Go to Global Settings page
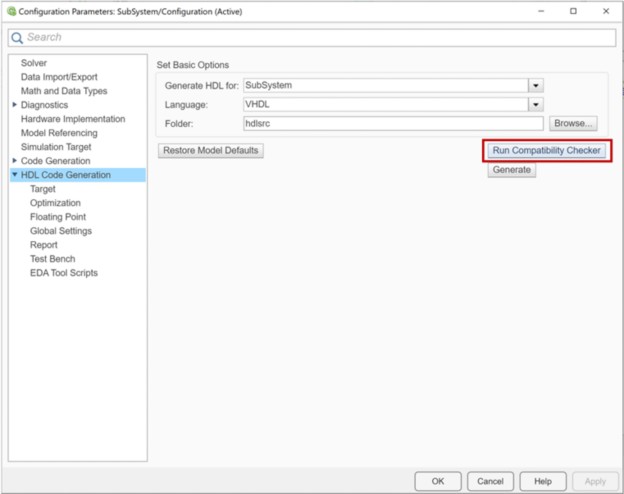The height and width of the screenshot is (494, 624). (x=61, y=231)
